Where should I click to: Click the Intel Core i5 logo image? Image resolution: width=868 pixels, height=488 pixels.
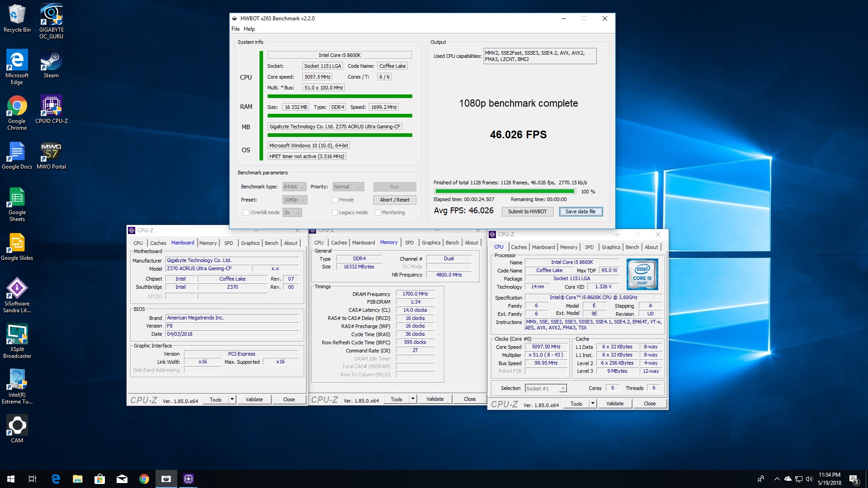(642, 274)
